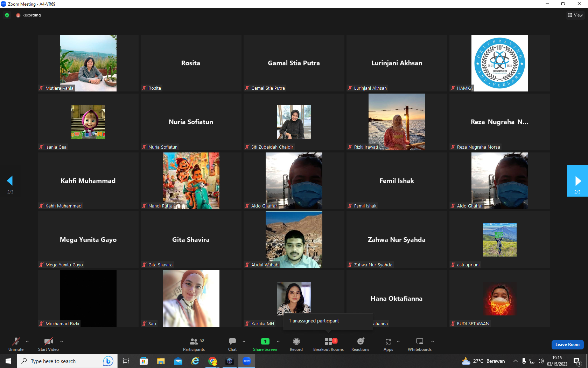
Task: Open Google Chrome on the taskbar
Action: 212,361
